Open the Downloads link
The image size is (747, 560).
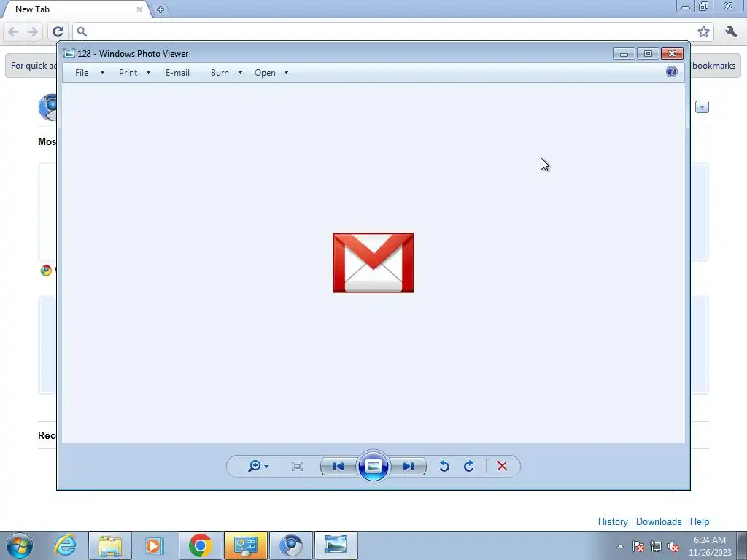pos(659,521)
